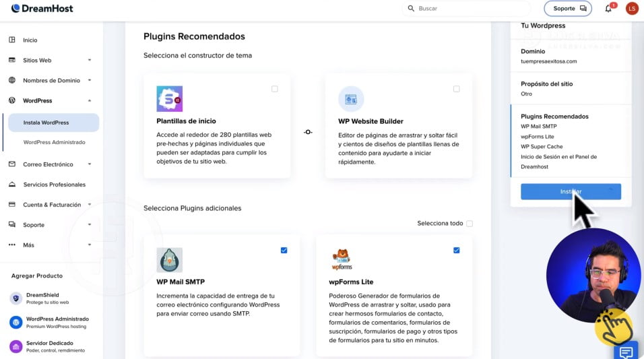Select Instala WordPress menu item

pos(53,123)
